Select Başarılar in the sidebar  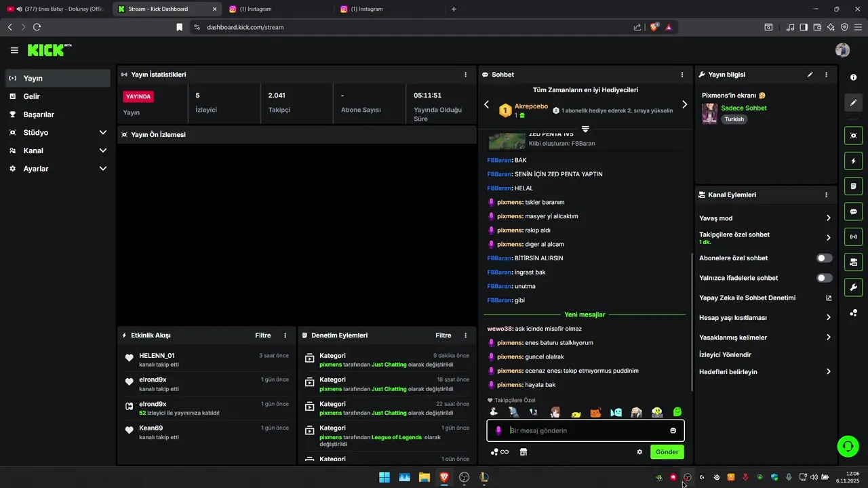tap(58, 115)
